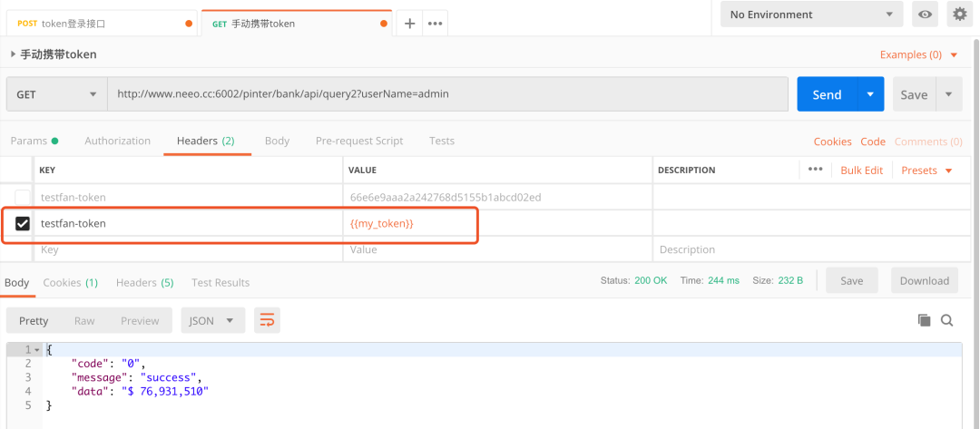Click the empty Key input field
Image resolution: width=980 pixels, height=429 pixels.
point(188,249)
